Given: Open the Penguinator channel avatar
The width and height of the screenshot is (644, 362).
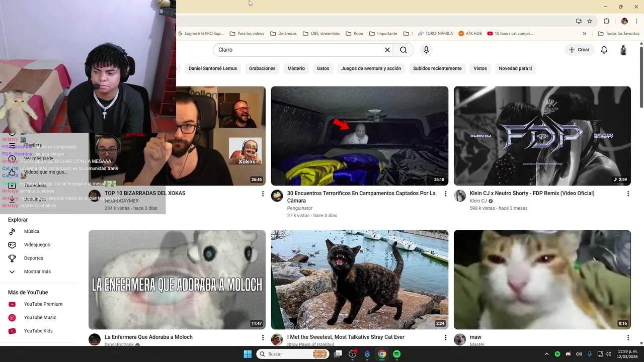Looking at the screenshot, I should coord(277,196).
